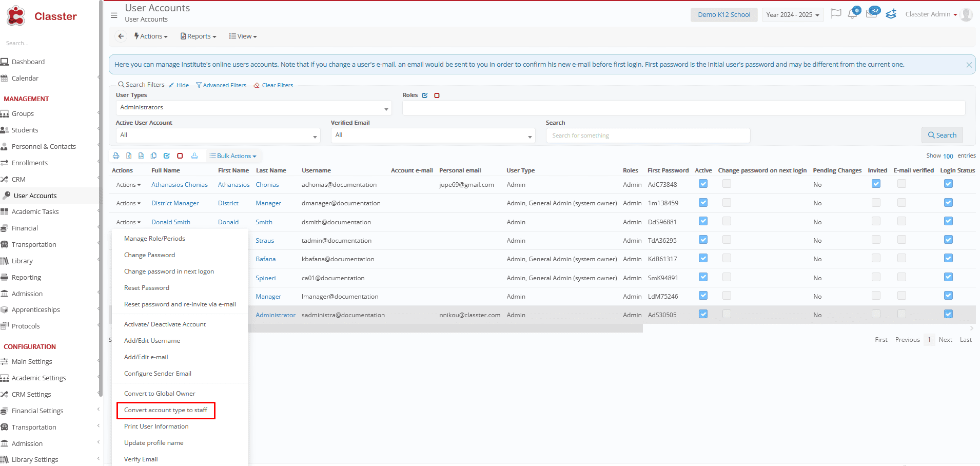Open Actions dropdown for Athanasios Chonias row
The height and width of the screenshot is (466, 980).
coord(128,185)
